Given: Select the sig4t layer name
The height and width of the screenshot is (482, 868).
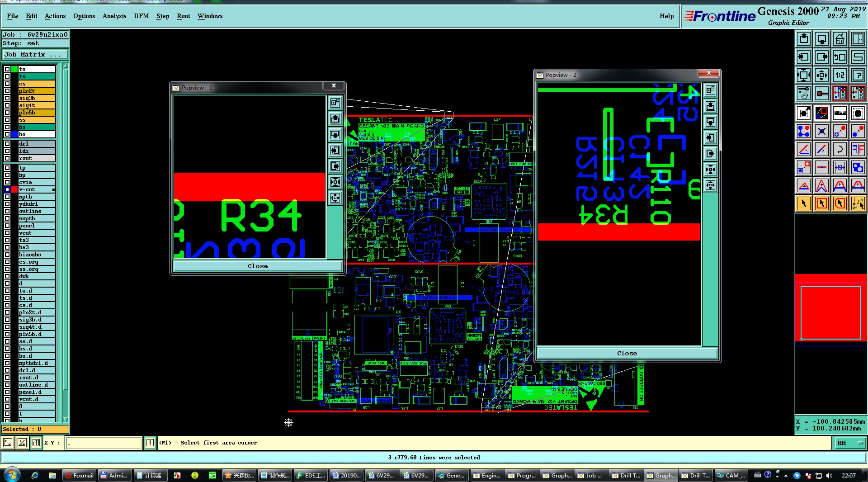Looking at the screenshot, I should coord(37,105).
